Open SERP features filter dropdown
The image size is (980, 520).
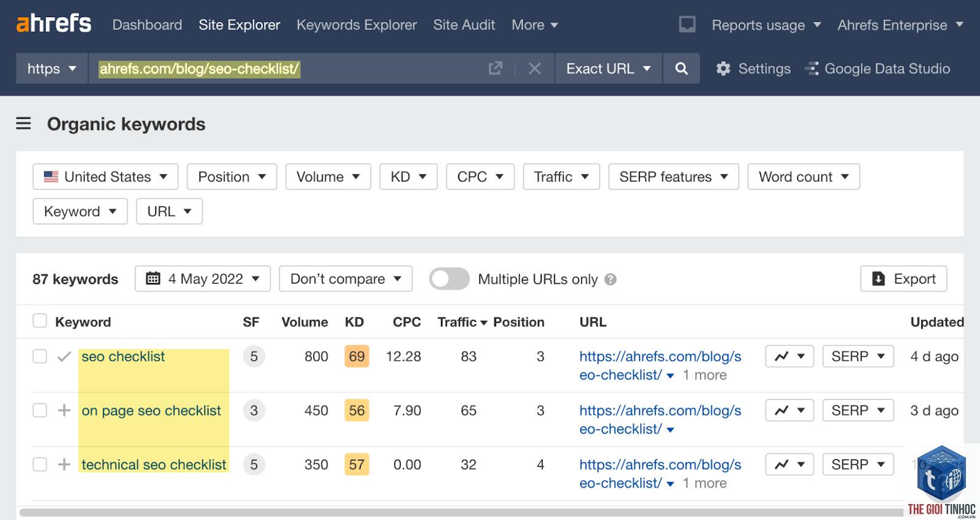(674, 176)
